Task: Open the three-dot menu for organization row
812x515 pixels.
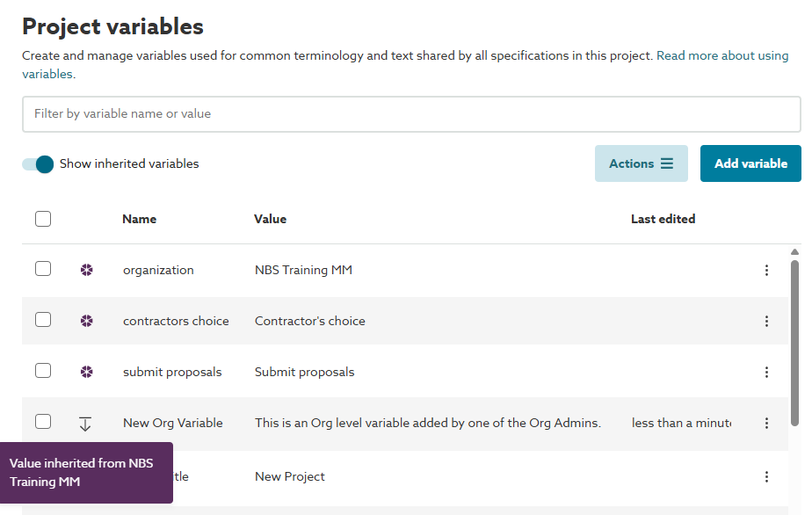Action: click(766, 271)
